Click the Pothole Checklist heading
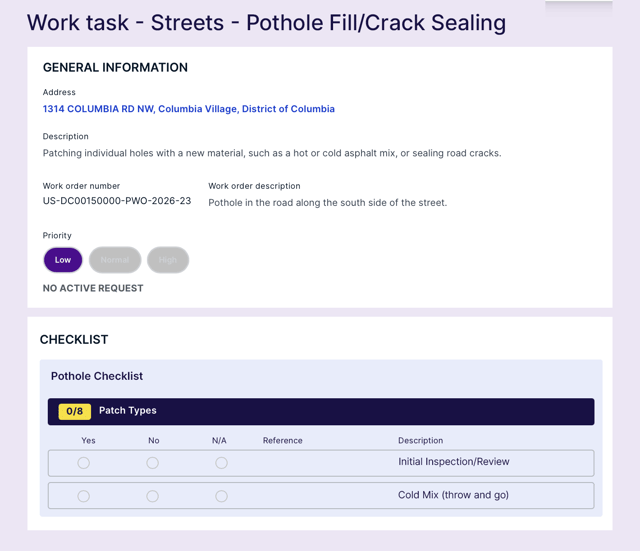This screenshot has width=640, height=551. point(97,376)
